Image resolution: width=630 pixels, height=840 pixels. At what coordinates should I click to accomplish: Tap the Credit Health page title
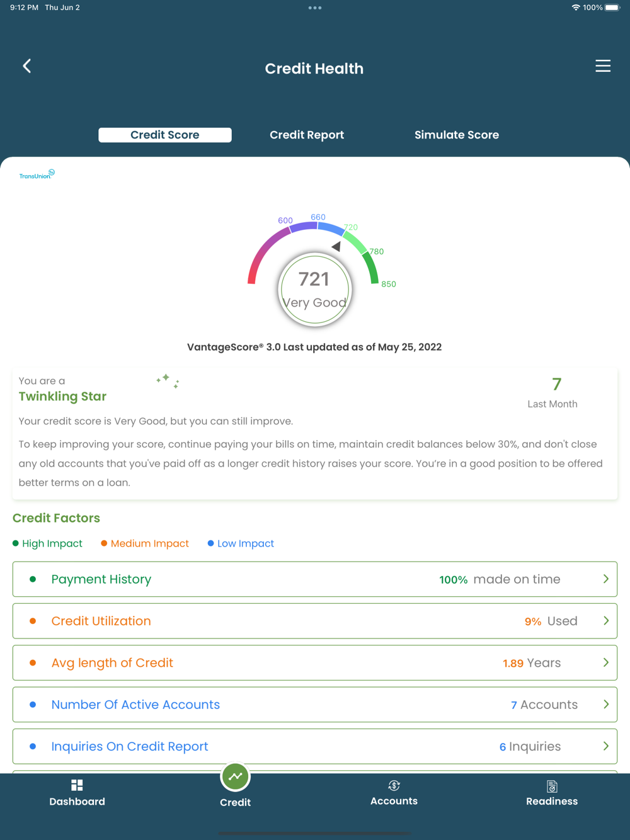tap(314, 69)
